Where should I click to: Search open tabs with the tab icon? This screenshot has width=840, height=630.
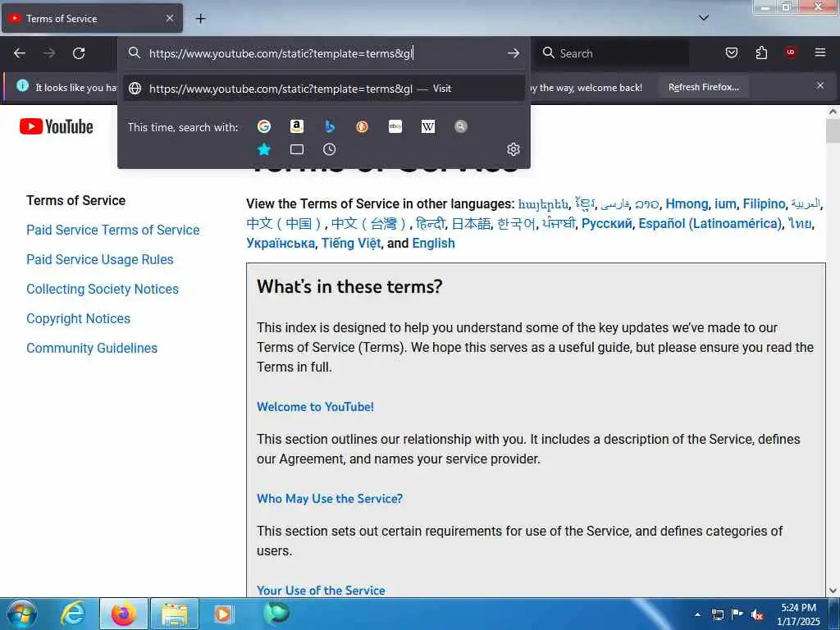point(296,149)
